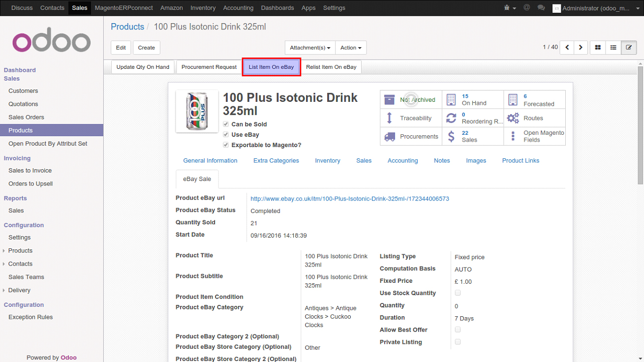The height and width of the screenshot is (362, 644).
Task: Click the 100 Plus product image
Action: (197, 111)
